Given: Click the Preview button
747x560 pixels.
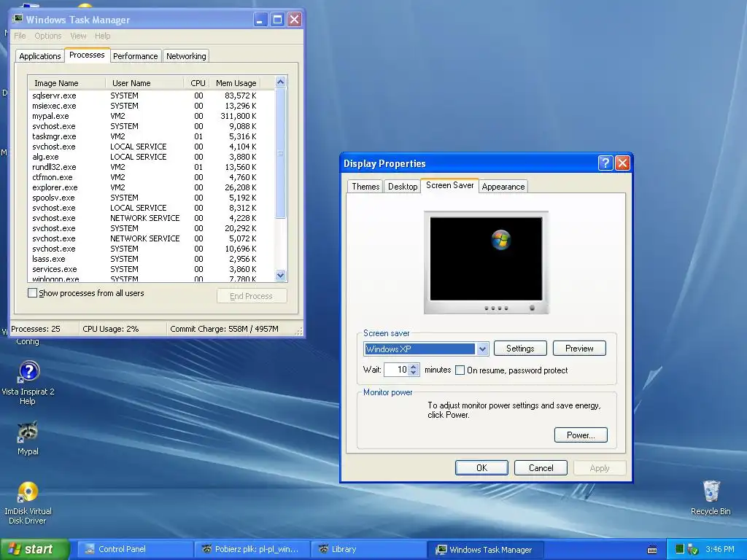Looking at the screenshot, I should click(x=579, y=348).
